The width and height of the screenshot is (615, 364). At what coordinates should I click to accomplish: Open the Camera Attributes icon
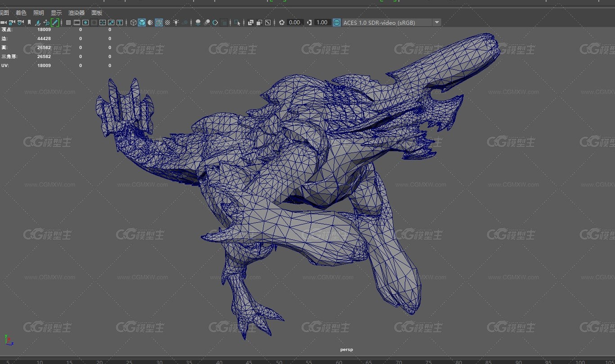point(20,22)
